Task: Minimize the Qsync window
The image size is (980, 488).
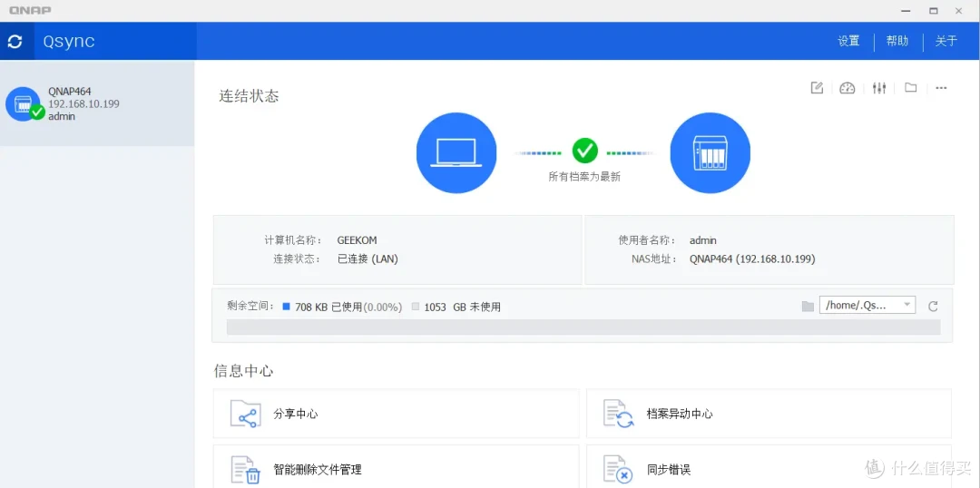Action: click(905, 11)
